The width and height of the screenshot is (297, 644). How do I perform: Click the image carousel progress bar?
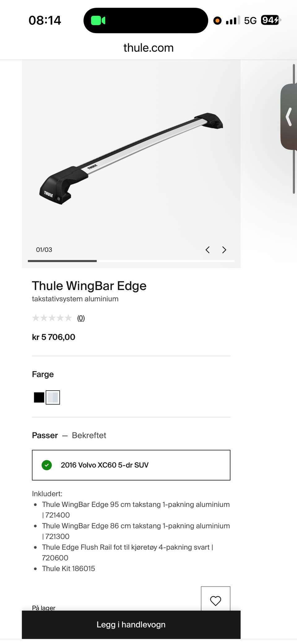pos(131,261)
